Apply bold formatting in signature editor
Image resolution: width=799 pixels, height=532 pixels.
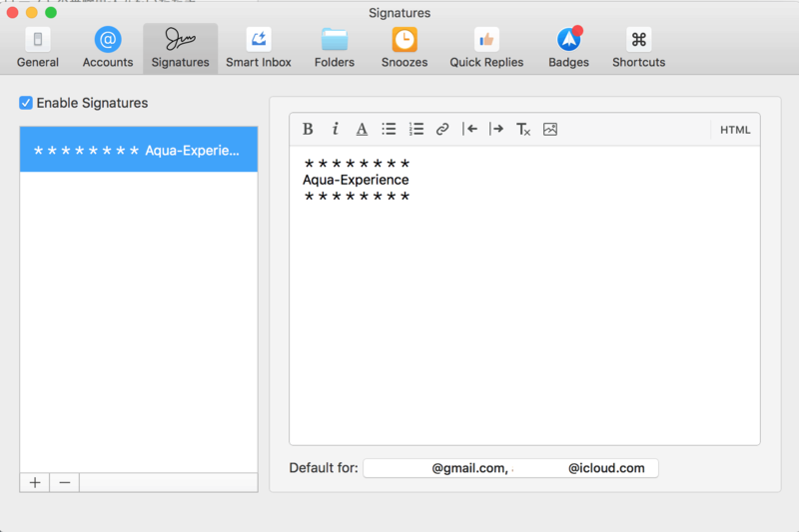tap(308, 130)
